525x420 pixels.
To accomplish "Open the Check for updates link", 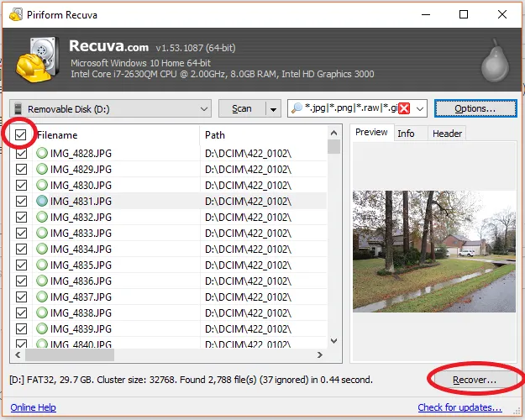I will pyautogui.click(x=459, y=407).
